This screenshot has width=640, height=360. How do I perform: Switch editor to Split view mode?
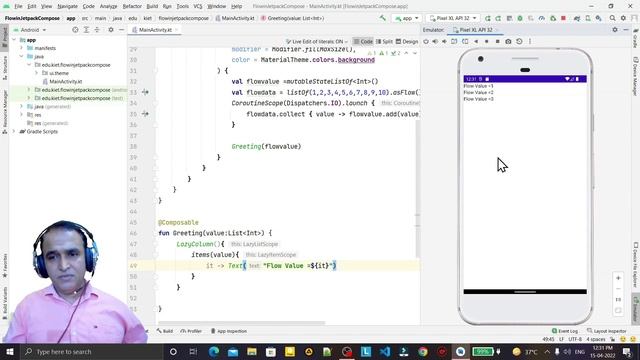tap(384, 41)
